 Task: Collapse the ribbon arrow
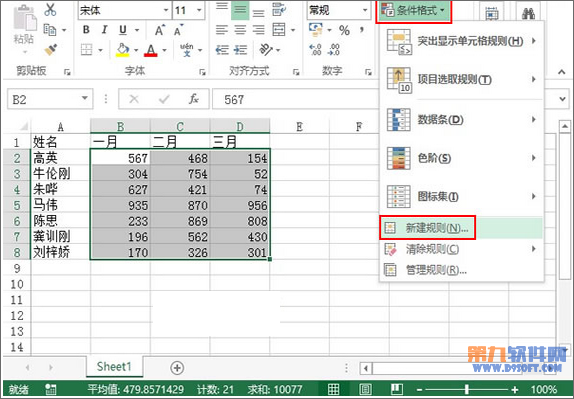[x=562, y=72]
